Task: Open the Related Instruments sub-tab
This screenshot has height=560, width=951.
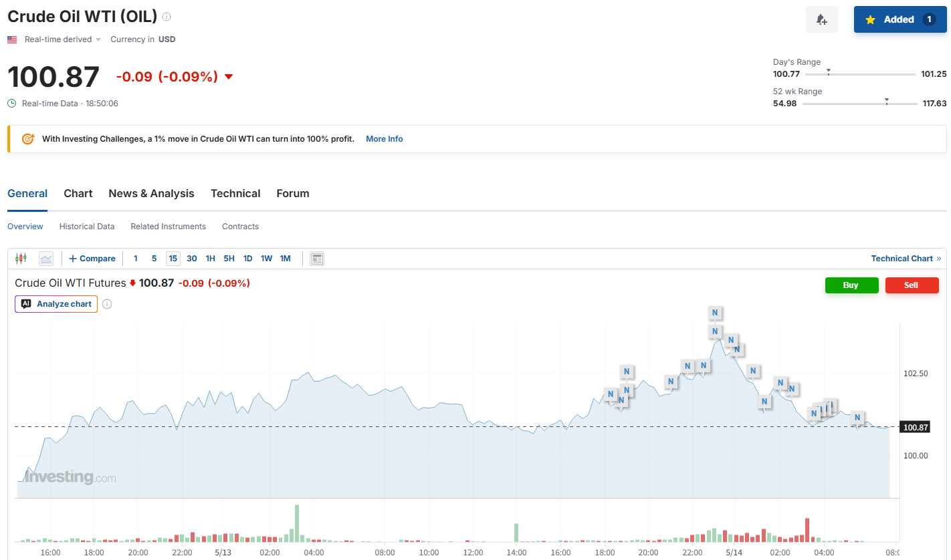Action: pyautogui.click(x=169, y=227)
